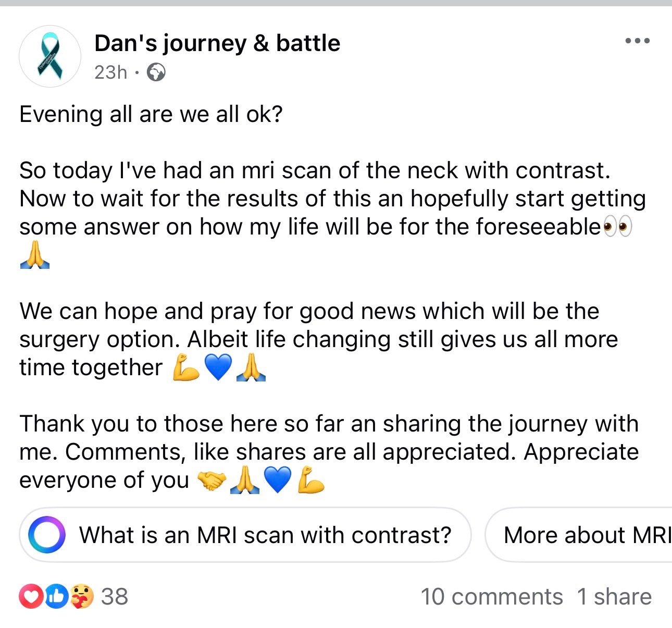View the 38 reactions count

(x=115, y=597)
